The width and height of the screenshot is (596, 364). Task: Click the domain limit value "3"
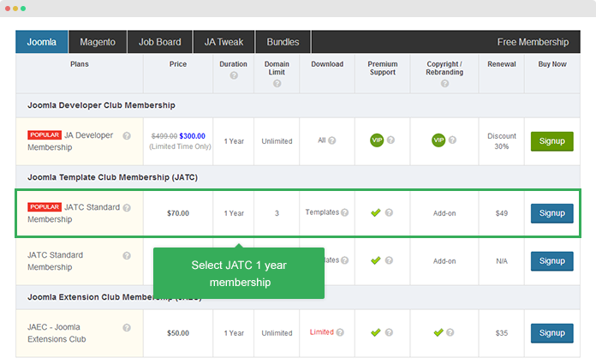(277, 213)
